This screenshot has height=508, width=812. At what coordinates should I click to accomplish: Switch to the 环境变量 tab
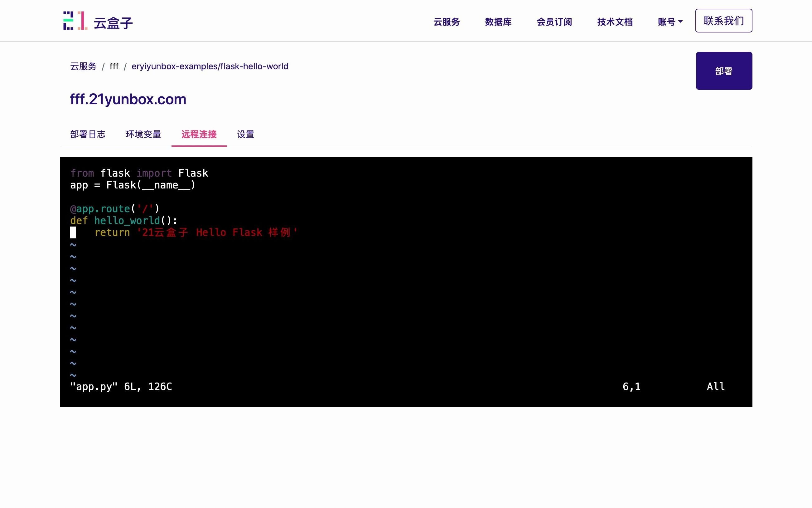pyautogui.click(x=143, y=134)
